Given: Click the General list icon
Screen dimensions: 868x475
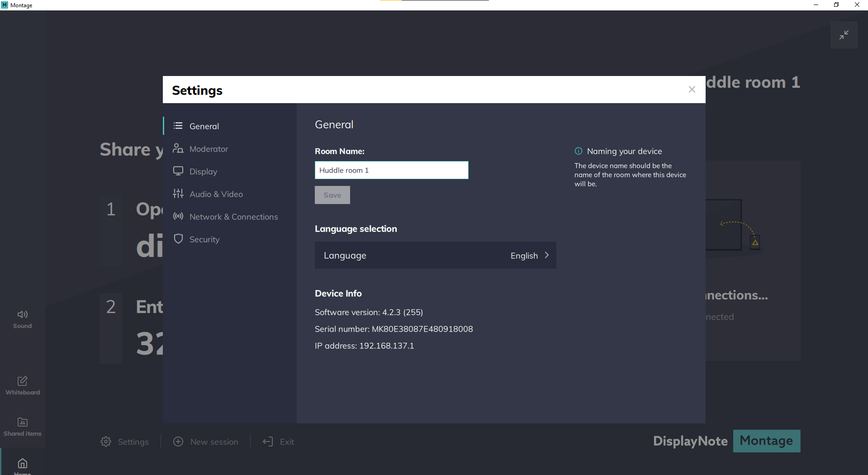Looking at the screenshot, I should (178, 126).
